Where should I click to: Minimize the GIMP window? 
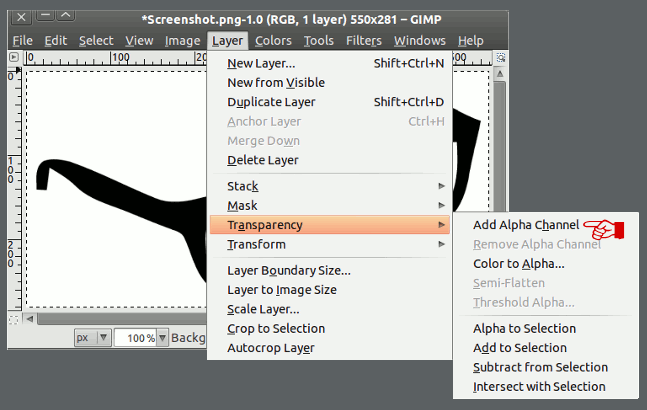coord(46,16)
